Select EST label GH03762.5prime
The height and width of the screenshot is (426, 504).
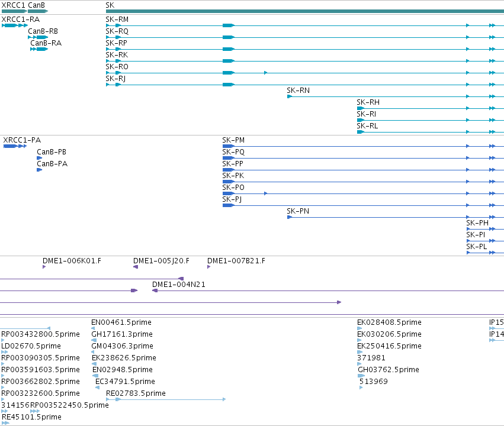(389, 370)
